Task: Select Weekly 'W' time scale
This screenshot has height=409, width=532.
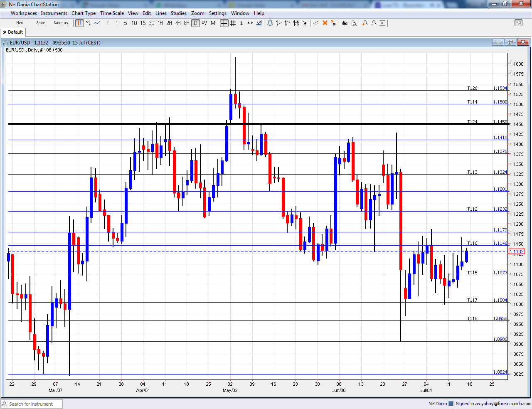Action: click(x=204, y=23)
